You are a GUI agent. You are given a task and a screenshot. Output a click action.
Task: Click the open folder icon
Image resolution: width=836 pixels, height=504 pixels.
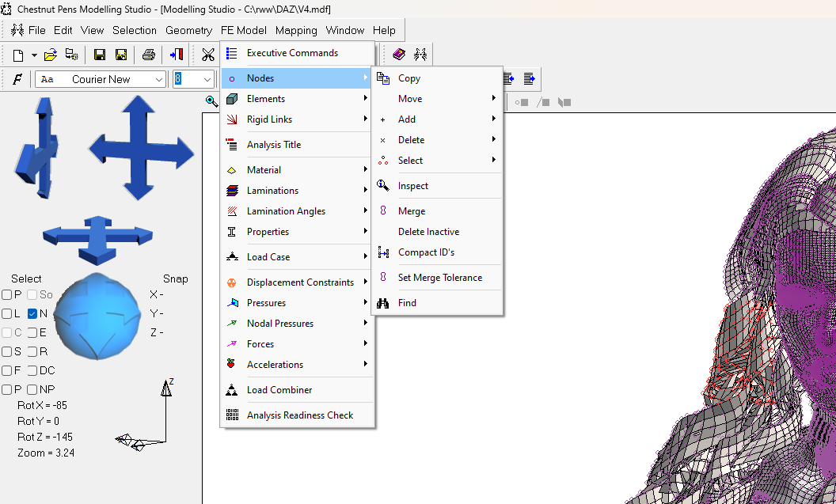click(51, 55)
